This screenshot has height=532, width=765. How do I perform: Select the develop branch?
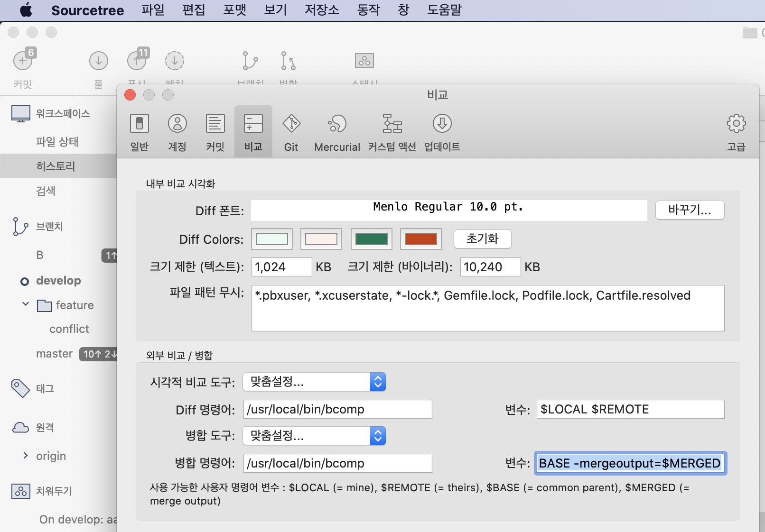[x=58, y=281]
